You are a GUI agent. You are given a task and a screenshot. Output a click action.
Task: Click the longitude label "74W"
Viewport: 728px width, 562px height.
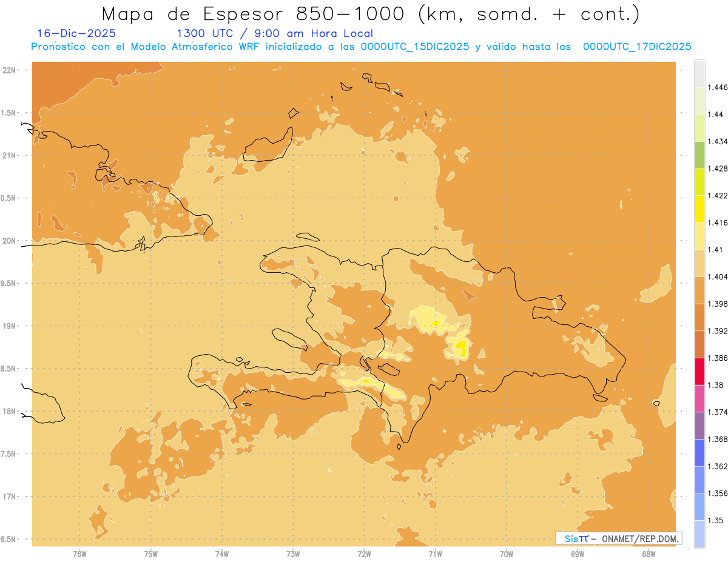pos(222,554)
